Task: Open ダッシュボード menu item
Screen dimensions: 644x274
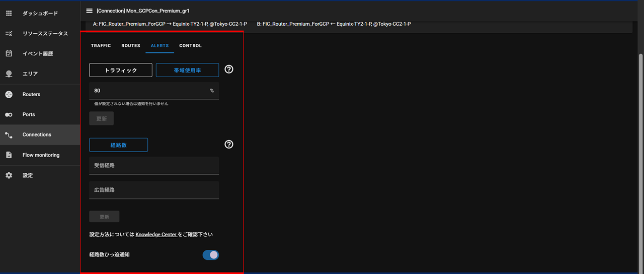Action: tap(40, 13)
